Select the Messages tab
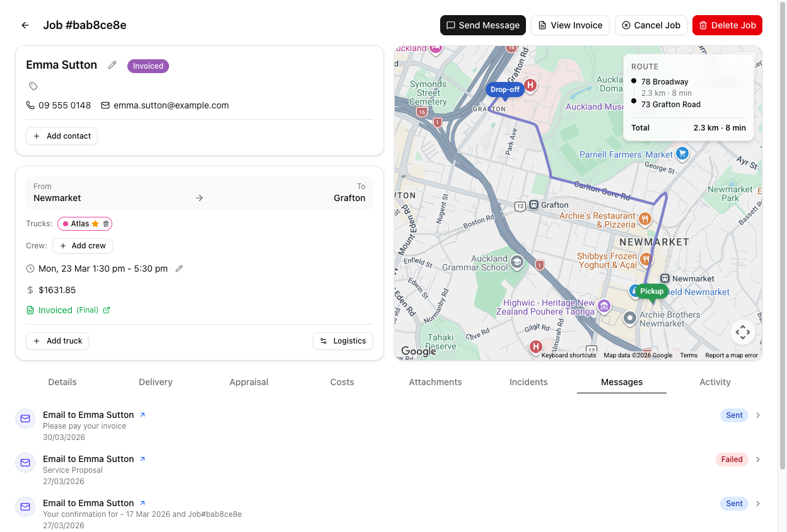The height and width of the screenshot is (532, 787). (622, 382)
